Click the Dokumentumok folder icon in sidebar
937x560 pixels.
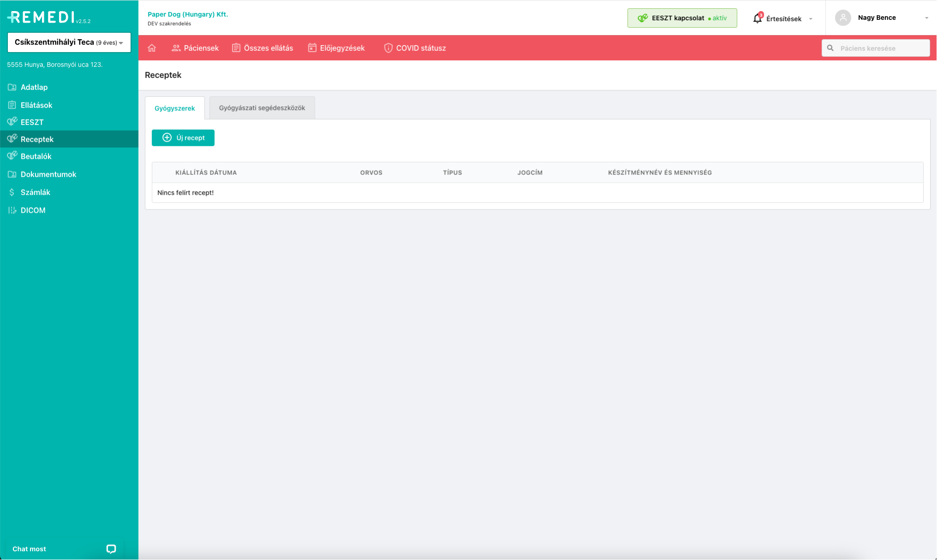tap(12, 174)
